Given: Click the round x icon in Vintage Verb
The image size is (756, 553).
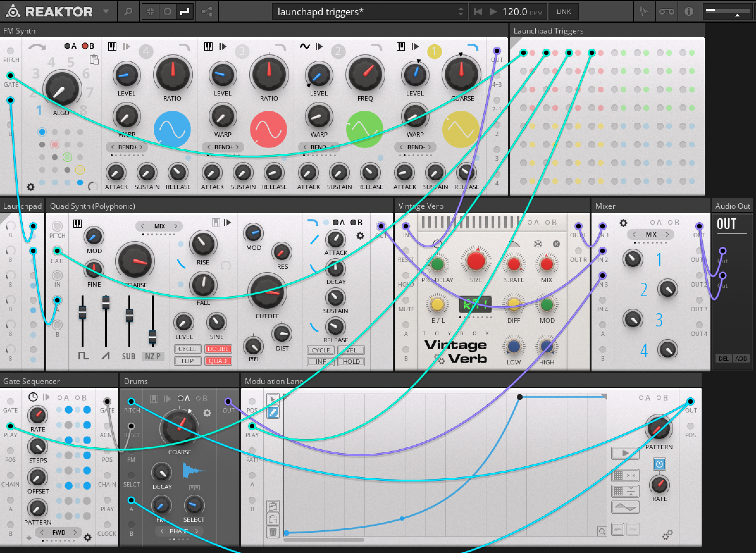Looking at the screenshot, I should pos(556,244).
